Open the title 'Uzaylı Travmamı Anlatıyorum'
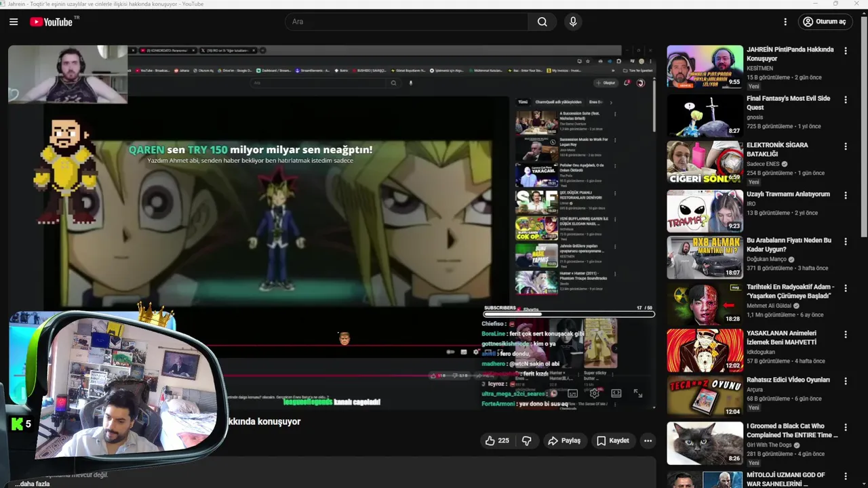The width and height of the screenshot is (868, 488). [x=788, y=194]
